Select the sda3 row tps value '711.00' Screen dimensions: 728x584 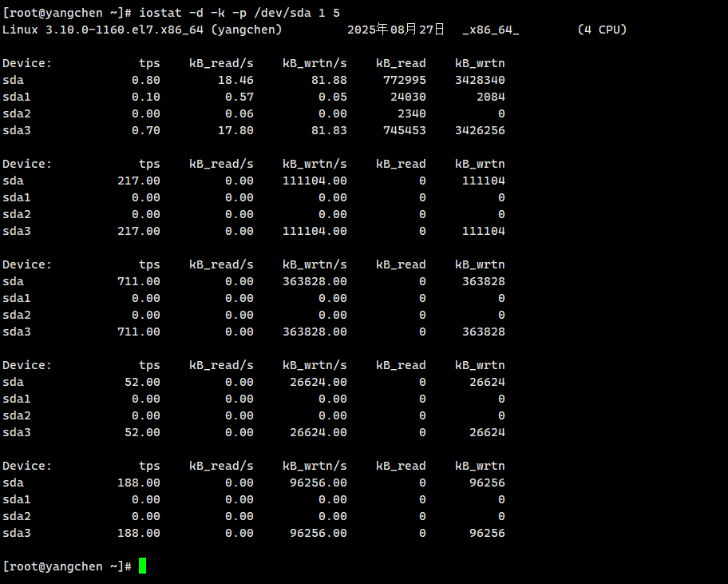point(139,332)
